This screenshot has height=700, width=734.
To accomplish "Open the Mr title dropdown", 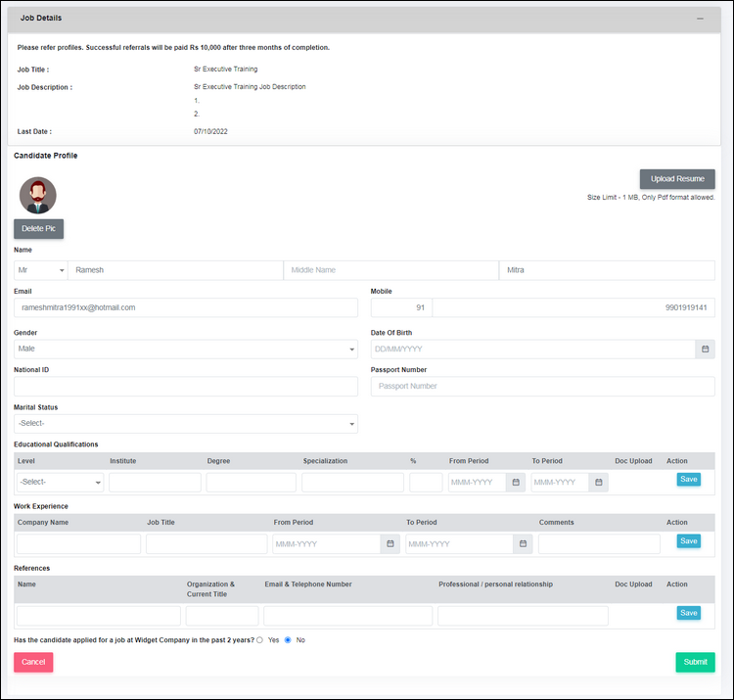I will (40, 270).
